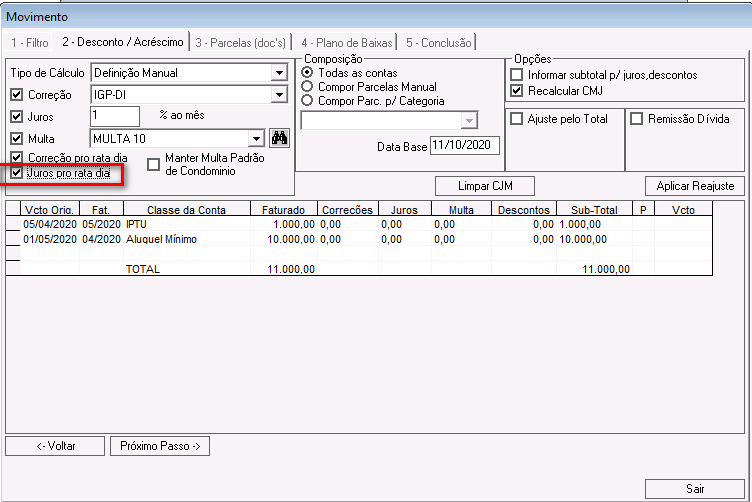The image size is (752, 502).
Task: Toggle the Correção checkbox
Action: [17, 94]
